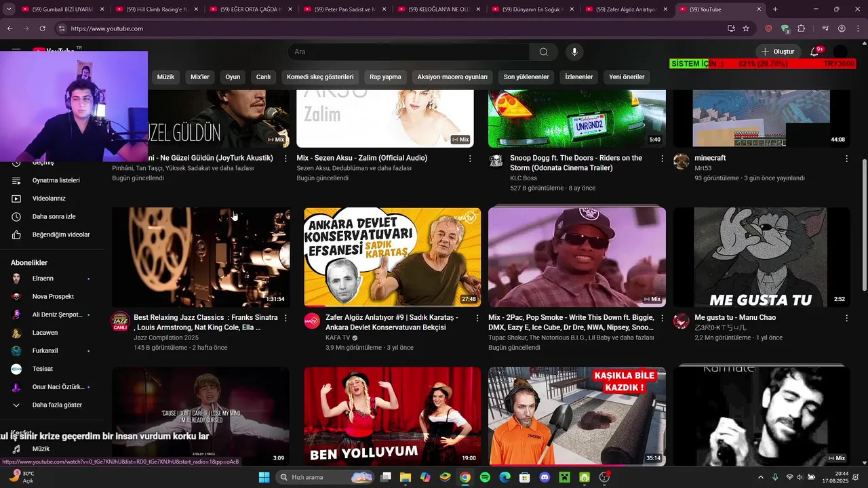Screen dimensions: 868x488
Task: Bookmark this page with star icon
Action: [746, 28]
